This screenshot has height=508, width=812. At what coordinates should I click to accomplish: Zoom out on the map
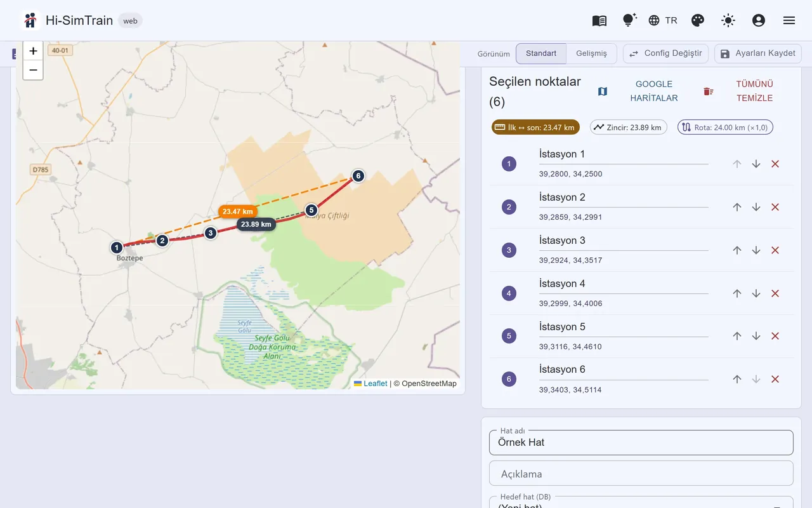[x=33, y=70]
